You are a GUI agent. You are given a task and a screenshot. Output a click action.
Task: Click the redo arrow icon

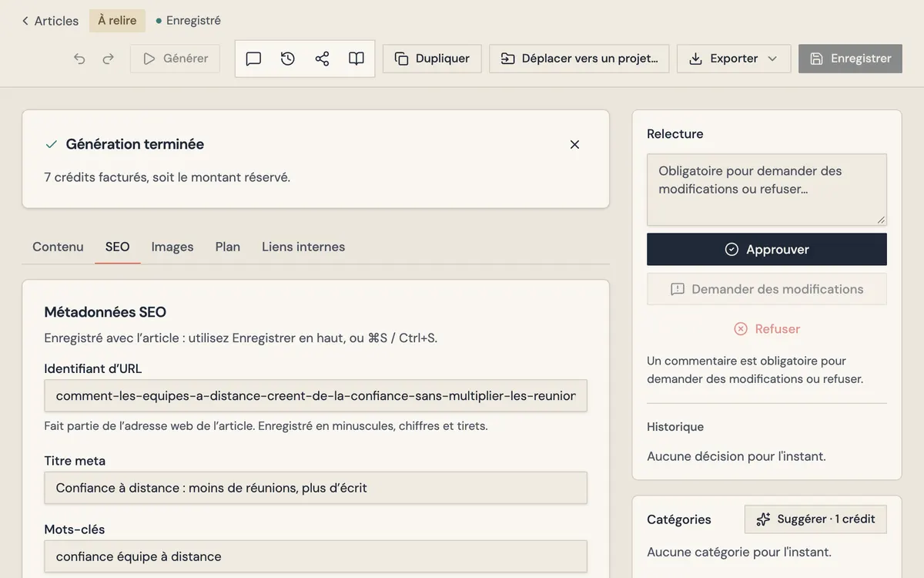[109, 59]
